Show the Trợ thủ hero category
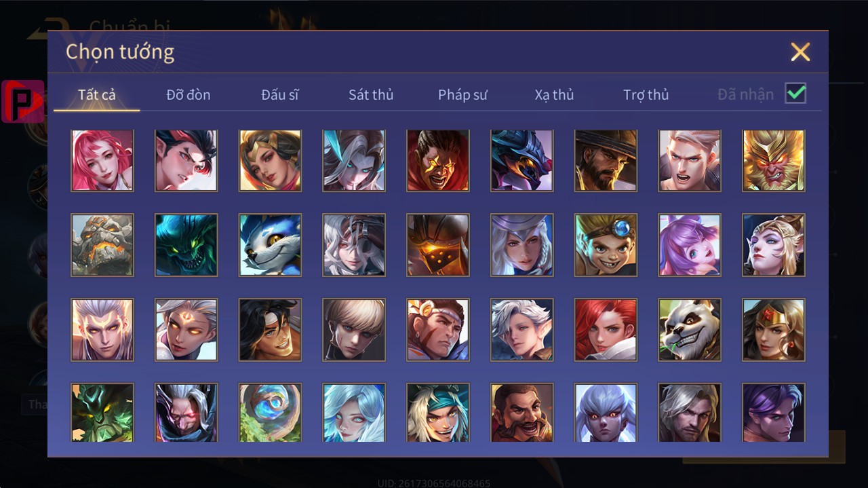Image resolution: width=868 pixels, height=488 pixels. pos(646,95)
